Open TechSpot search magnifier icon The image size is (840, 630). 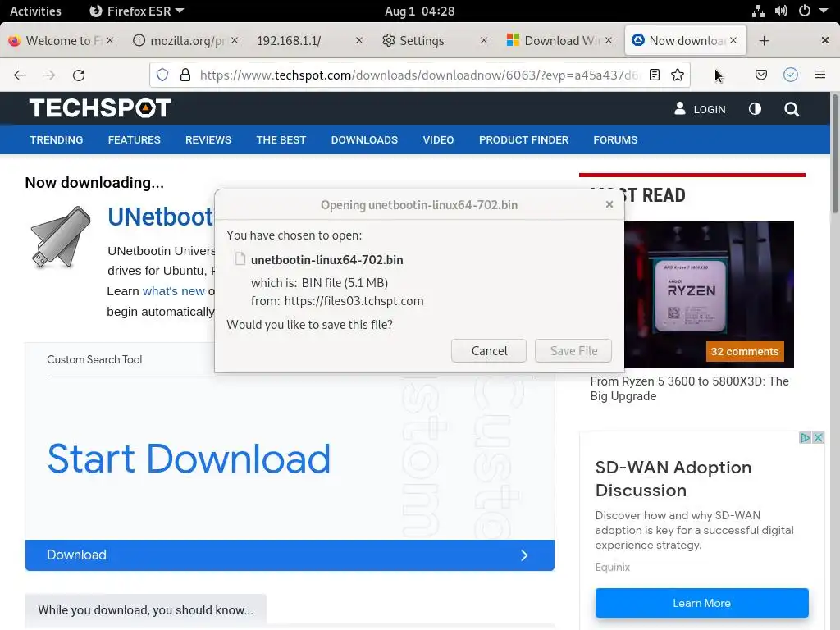click(792, 109)
